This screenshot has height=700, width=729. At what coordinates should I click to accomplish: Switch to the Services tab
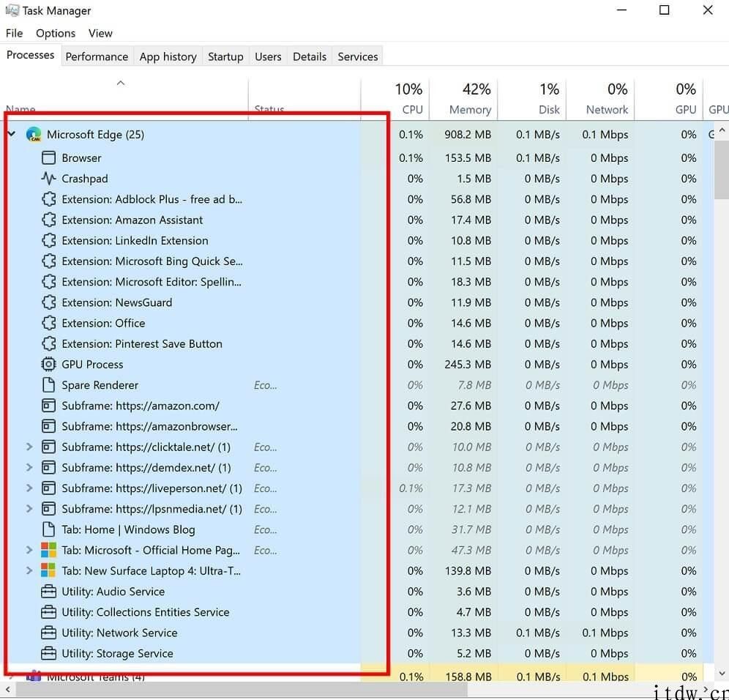[357, 56]
